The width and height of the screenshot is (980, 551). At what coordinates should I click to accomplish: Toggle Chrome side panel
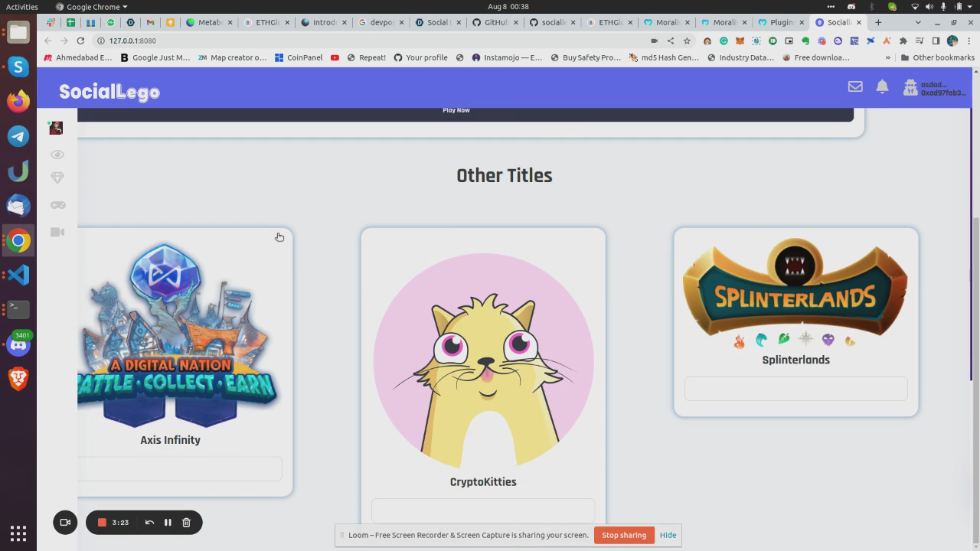[x=936, y=41]
